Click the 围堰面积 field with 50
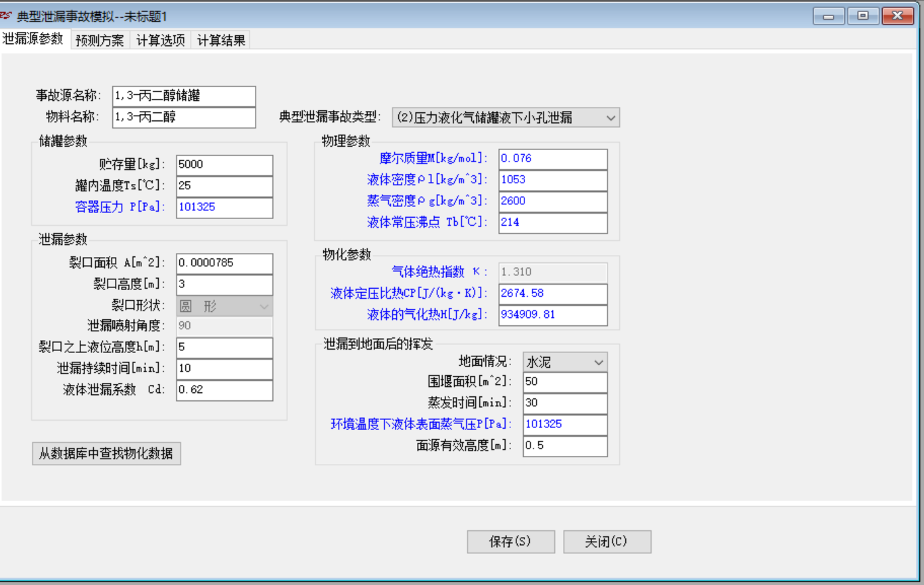Image resolution: width=924 pixels, height=585 pixels. 565,382
